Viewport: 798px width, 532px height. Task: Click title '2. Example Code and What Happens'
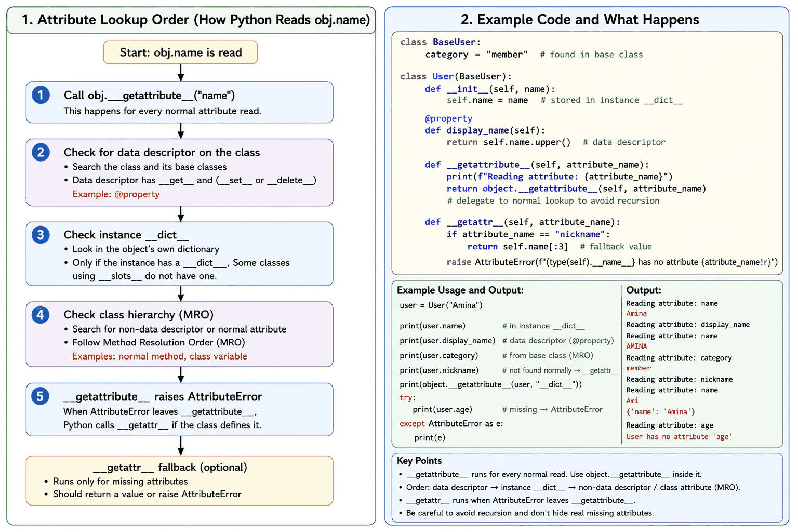(x=580, y=20)
